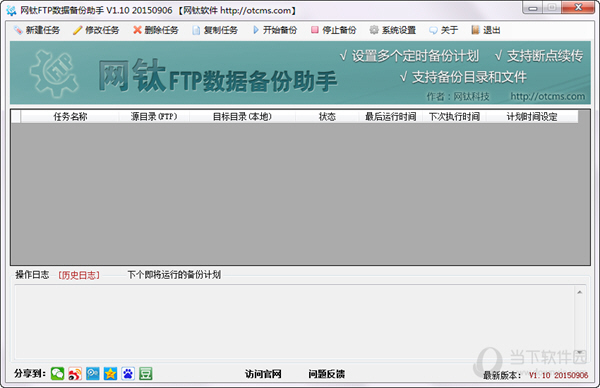Viewport: 600px width, 388px height.
Task: Sort by 最后运行时间 column header
Action: click(391, 117)
